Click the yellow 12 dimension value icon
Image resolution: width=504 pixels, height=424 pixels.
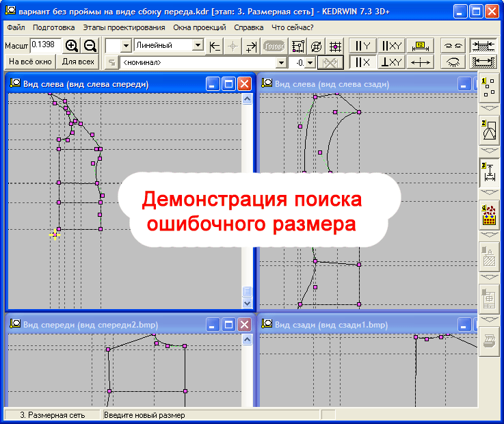click(x=420, y=46)
